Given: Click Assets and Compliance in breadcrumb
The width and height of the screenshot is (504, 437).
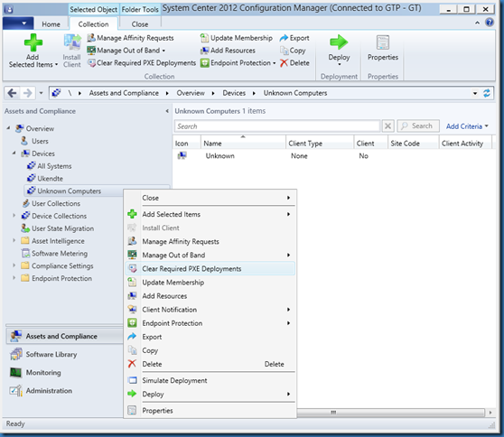Looking at the screenshot, I should click(124, 93).
